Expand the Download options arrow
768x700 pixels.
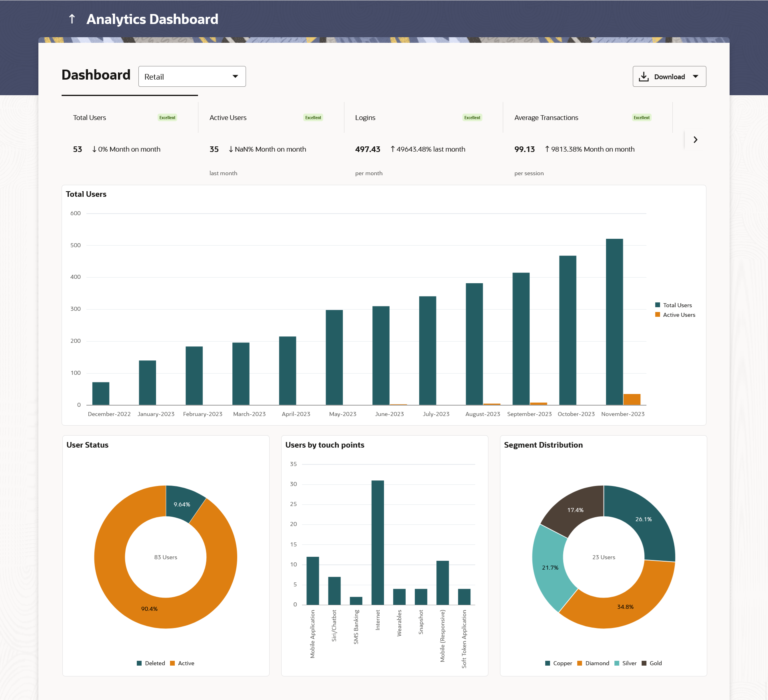pyautogui.click(x=696, y=77)
